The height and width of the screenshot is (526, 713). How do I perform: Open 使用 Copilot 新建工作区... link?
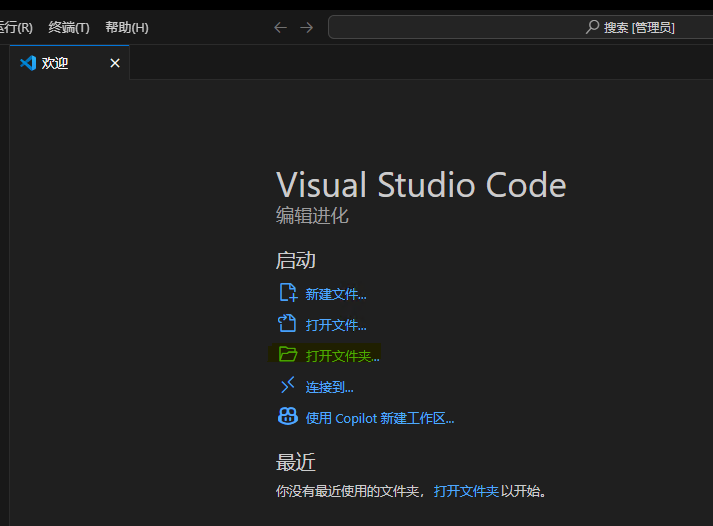click(x=380, y=418)
